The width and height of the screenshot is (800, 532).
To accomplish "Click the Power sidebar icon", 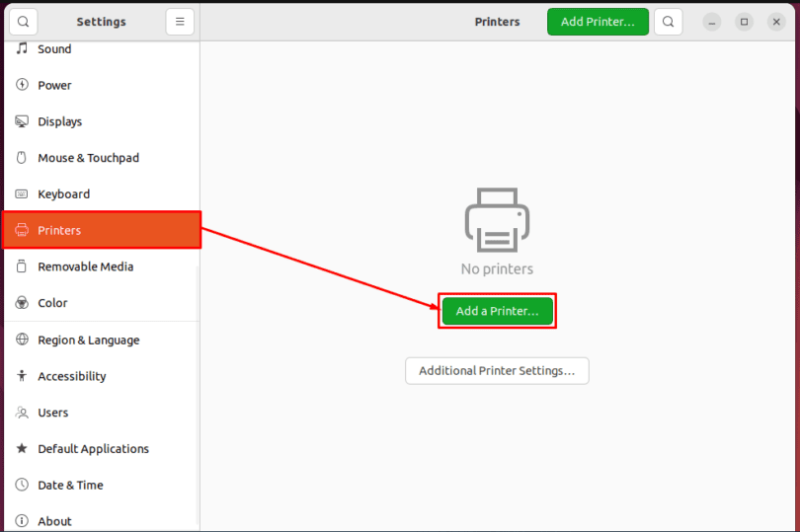I will [22, 85].
